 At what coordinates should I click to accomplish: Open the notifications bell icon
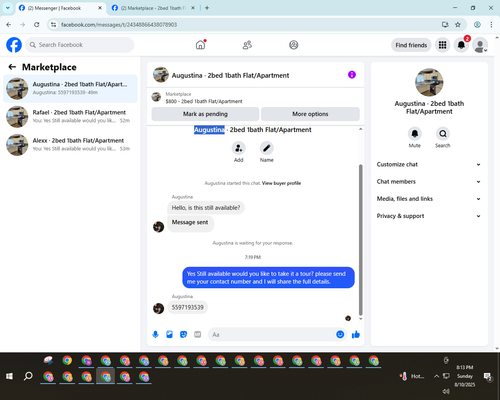461,45
